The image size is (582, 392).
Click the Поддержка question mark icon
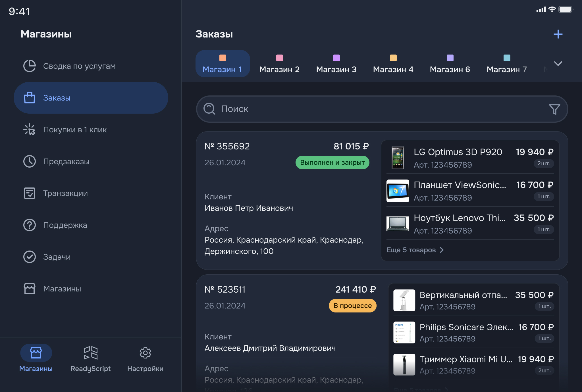[x=30, y=225]
